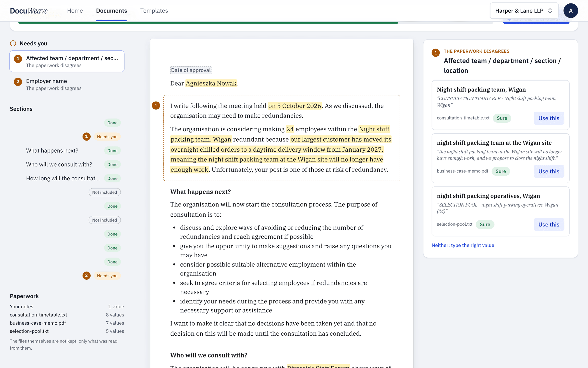Jump to 'What happens next?' section

coord(52,150)
